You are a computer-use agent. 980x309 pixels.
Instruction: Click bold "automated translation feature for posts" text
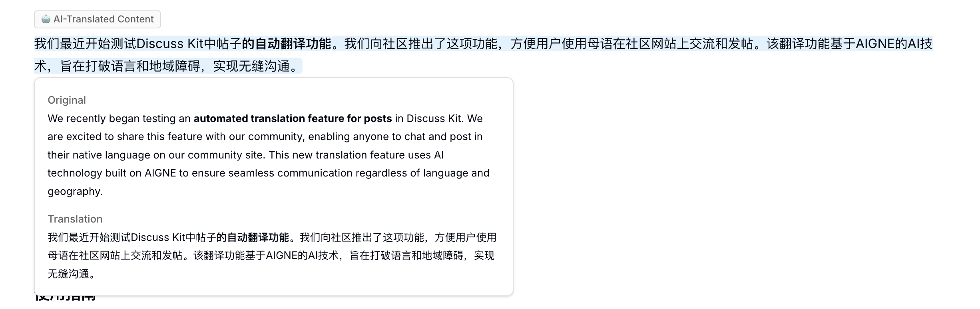293,118
